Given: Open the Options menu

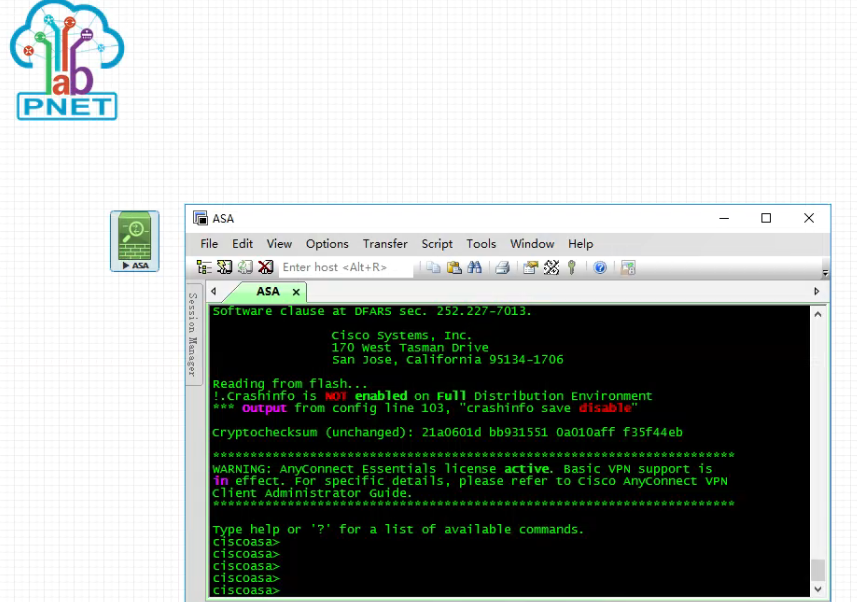Looking at the screenshot, I should 327,244.
